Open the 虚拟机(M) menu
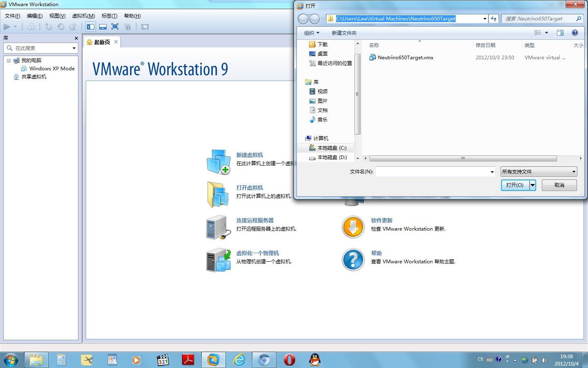Screen dimensions: 588x368 click(83, 16)
